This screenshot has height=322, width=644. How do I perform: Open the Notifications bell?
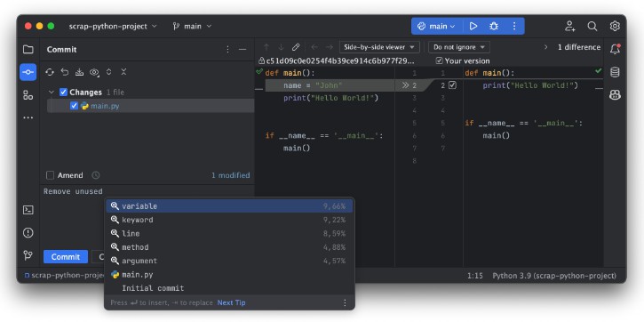pyautogui.click(x=615, y=49)
